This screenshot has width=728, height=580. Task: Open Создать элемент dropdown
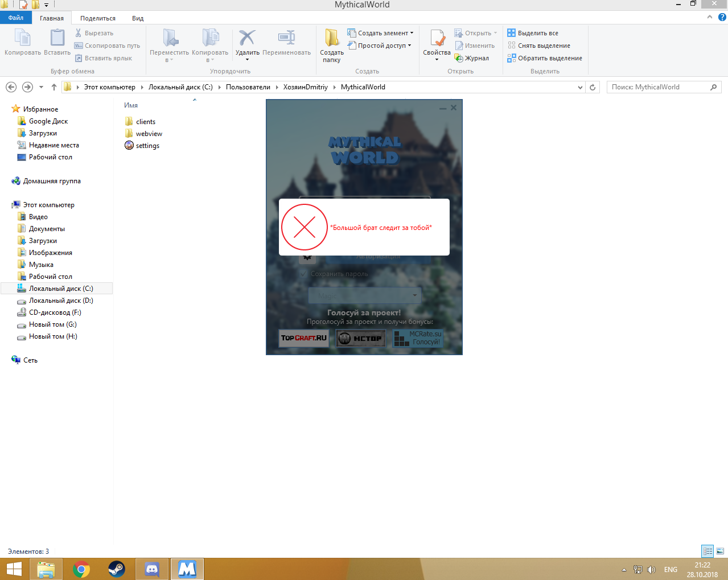click(x=381, y=33)
